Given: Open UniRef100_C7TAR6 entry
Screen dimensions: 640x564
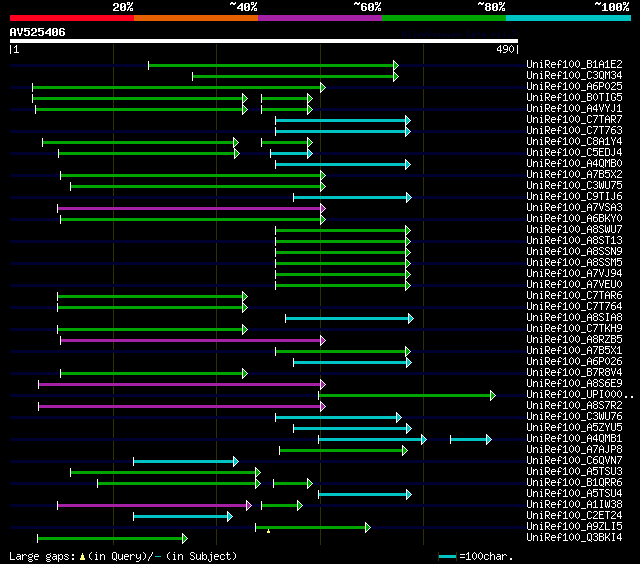Looking at the screenshot, I should point(574,296).
